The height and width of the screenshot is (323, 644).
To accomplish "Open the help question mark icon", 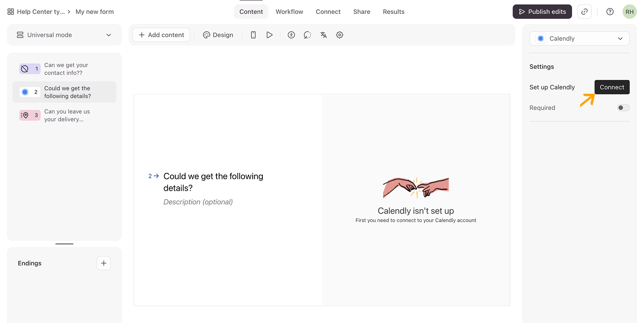I will (610, 12).
